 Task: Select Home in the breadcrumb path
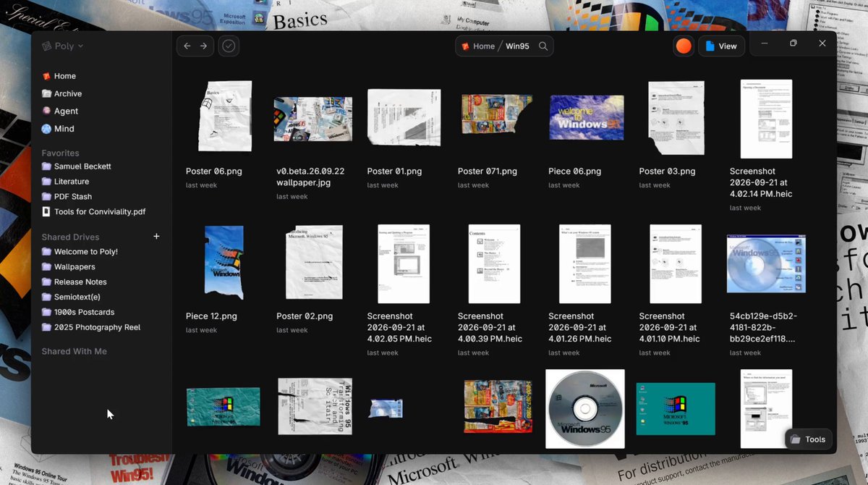pos(478,46)
